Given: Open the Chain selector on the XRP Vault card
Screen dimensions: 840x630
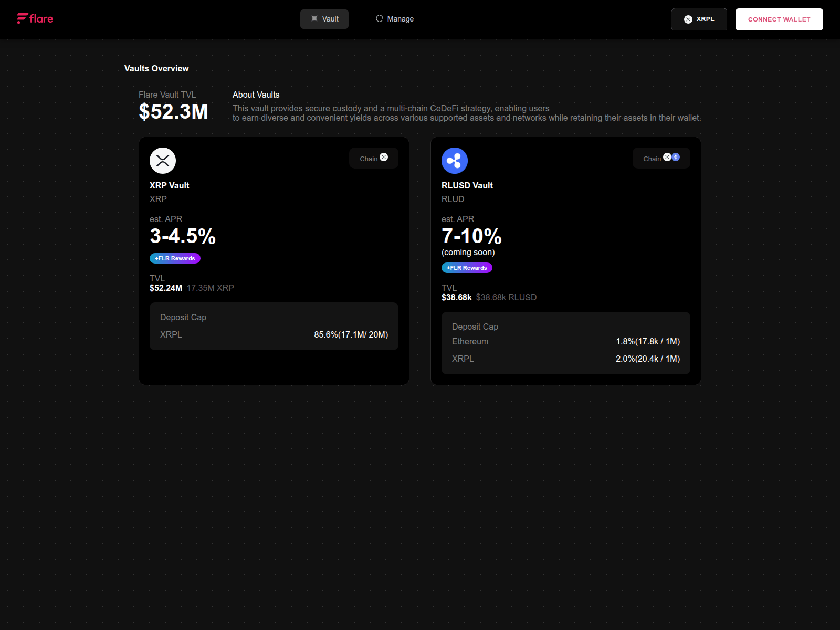Looking at the screenshot, I should [x=373, y=157].
